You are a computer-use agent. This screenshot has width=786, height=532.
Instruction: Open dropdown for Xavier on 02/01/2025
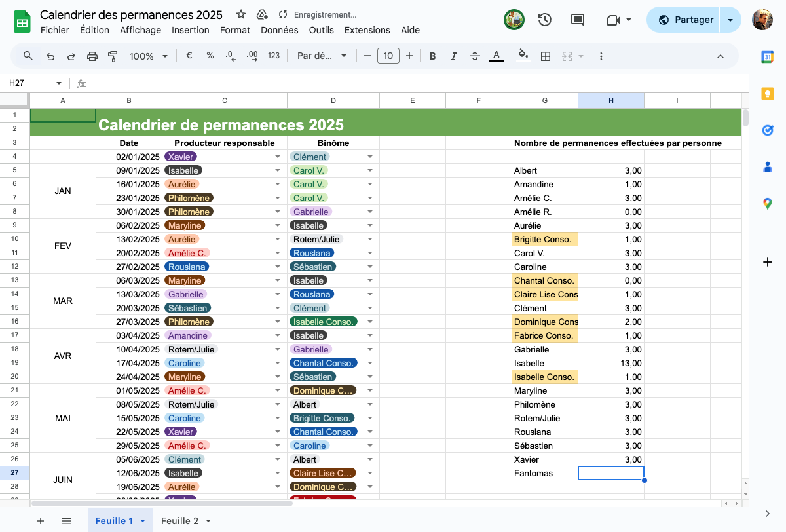point(278,157)
